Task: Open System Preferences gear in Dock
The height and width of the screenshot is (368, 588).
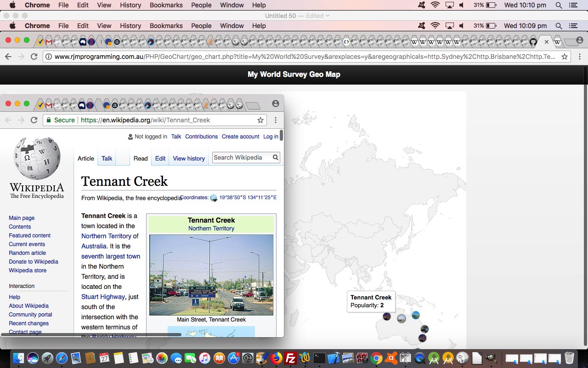Action: 248,358
